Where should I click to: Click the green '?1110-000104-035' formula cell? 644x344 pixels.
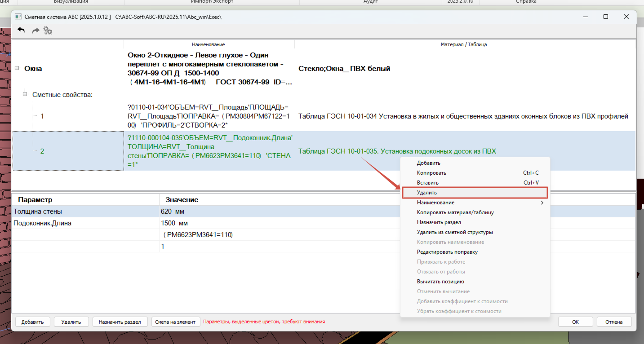coord(209,151)
